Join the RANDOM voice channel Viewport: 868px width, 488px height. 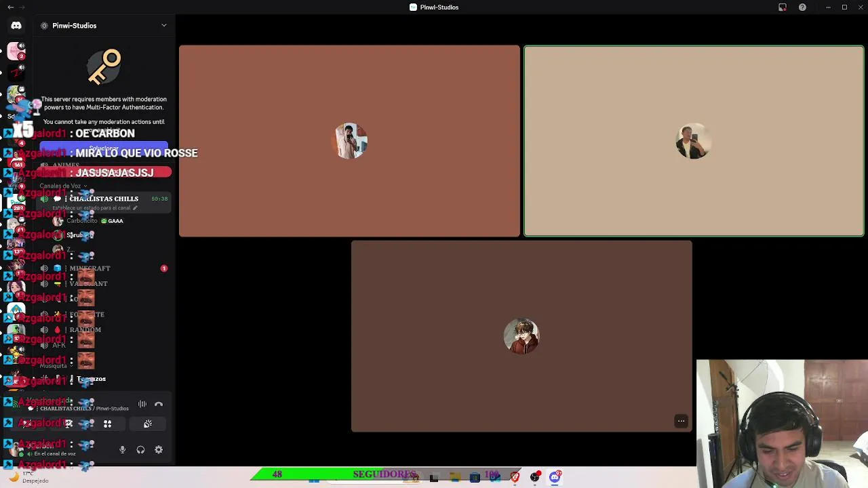[x=85, y=330]
